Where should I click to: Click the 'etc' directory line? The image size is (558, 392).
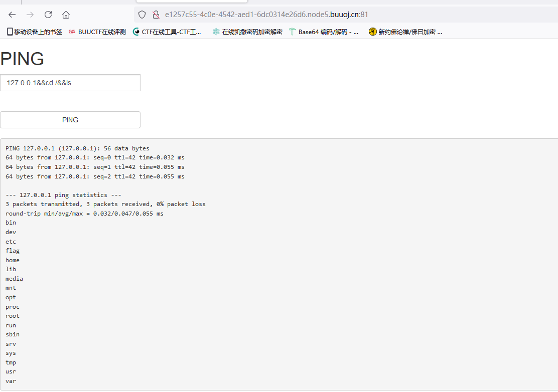click(11, 242)
